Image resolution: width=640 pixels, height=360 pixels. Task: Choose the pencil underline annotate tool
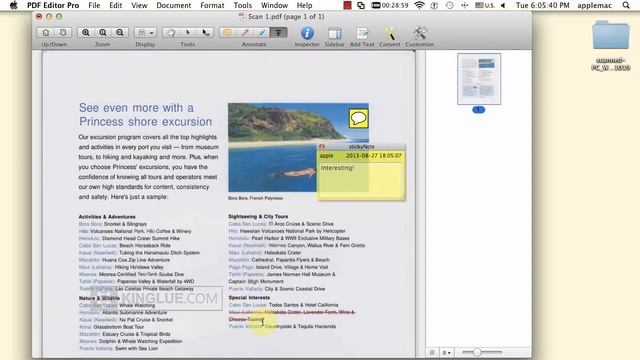click(x=245, y=33)
